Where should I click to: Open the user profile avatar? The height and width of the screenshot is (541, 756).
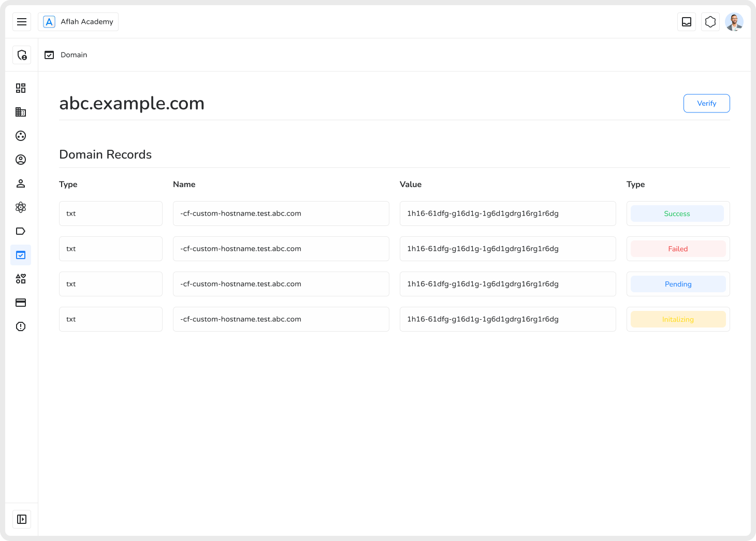(734, 22)
